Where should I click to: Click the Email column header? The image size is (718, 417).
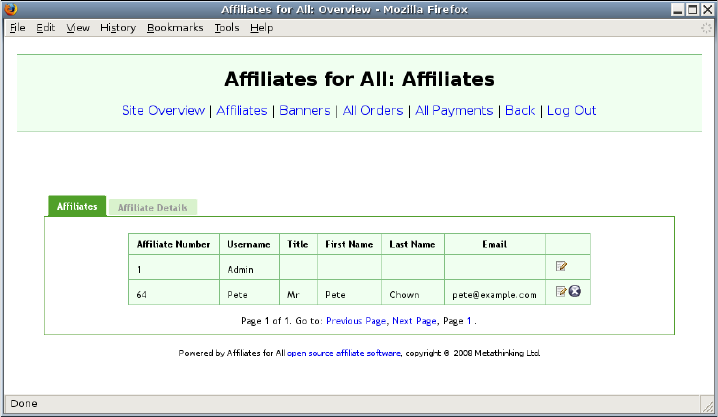(495, 244)
